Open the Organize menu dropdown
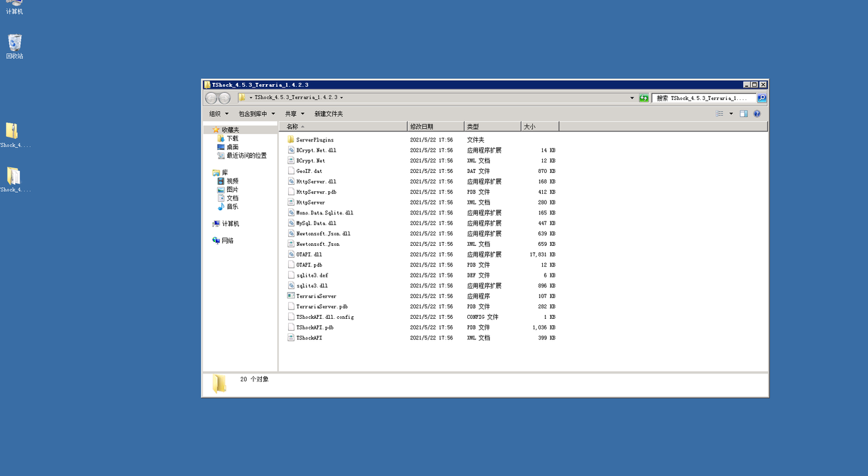This screenshot has height=476, width=868. point(218,114)
